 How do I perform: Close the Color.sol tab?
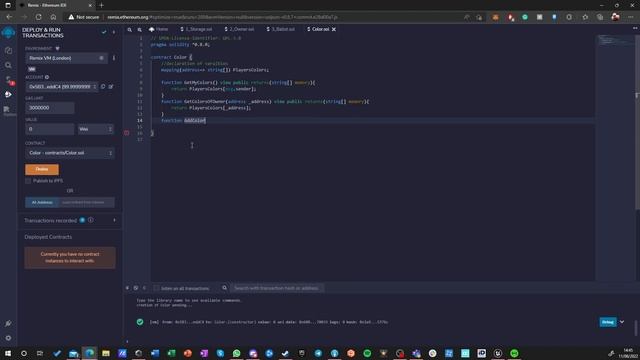(333, 29)
